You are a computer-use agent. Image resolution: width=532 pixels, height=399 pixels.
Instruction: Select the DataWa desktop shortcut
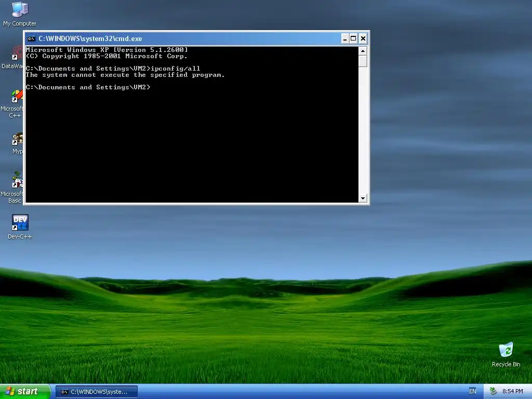tap(12, 58)
